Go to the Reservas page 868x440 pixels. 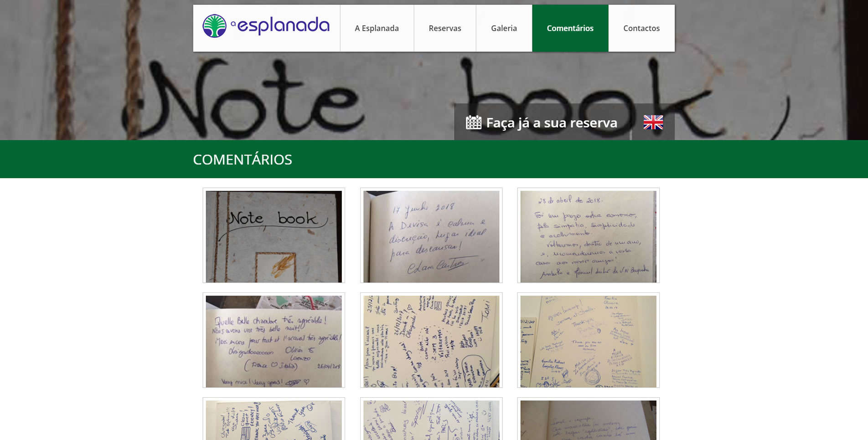(445, 28)
